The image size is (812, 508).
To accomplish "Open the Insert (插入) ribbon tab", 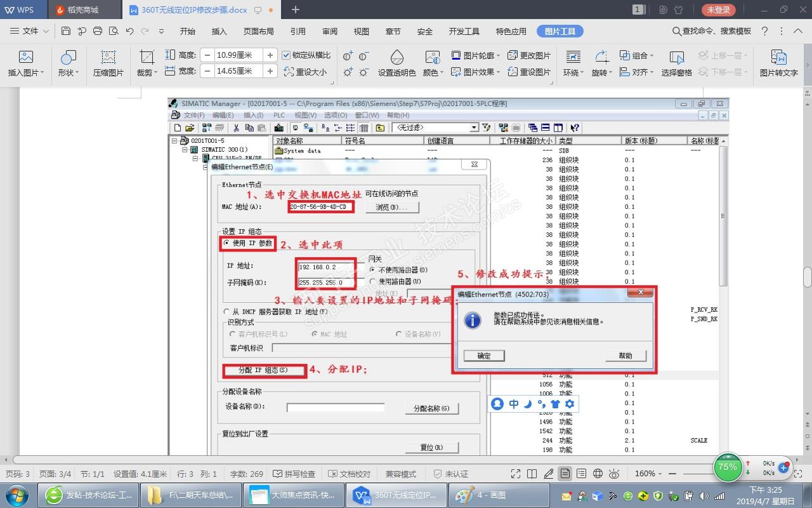I will point(219,31).
